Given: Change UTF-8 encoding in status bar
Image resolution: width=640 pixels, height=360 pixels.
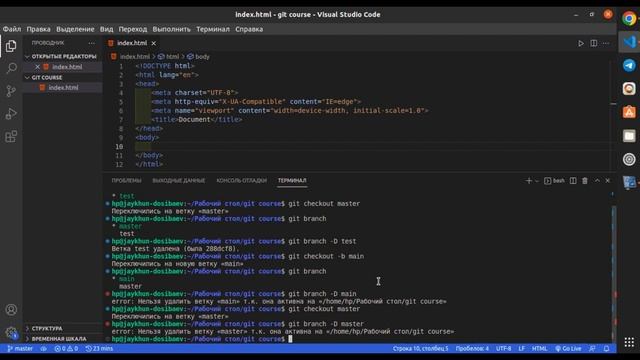Looking at the screenshot, I should point(503,349).
